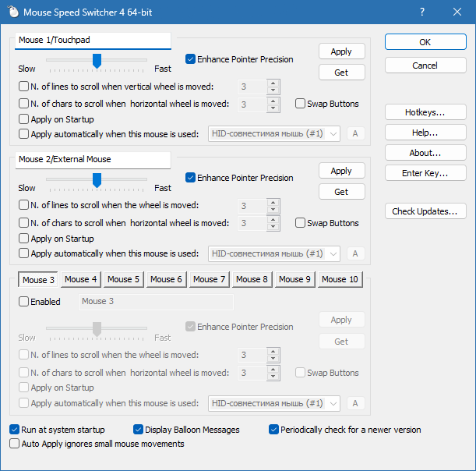This screenshot has height=471, width=476.
Task: Click Mouse 2 horizontal chars value field
Action: (x=252, y=223)
